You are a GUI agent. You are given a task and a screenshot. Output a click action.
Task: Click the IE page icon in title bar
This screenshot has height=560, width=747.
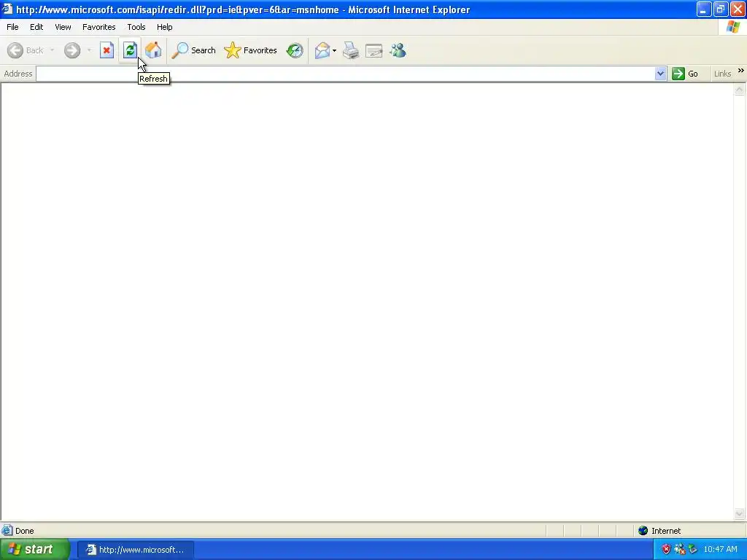(7, 9)
